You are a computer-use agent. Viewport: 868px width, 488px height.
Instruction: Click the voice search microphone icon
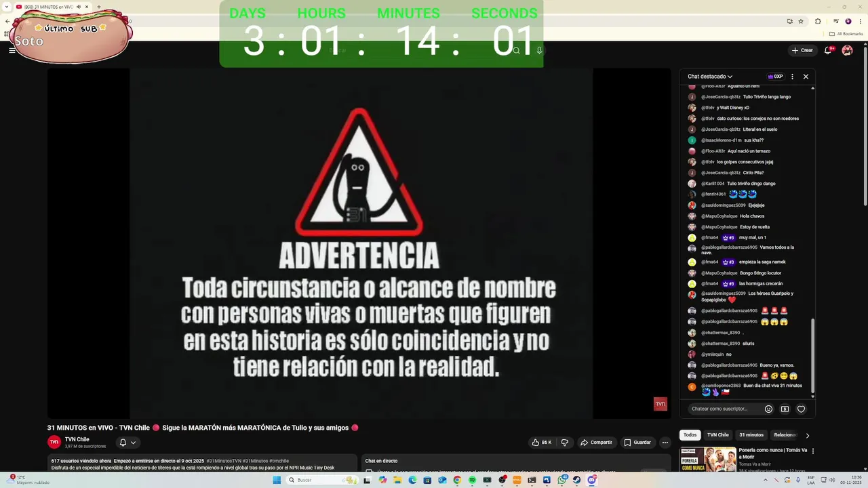(539, 50)
